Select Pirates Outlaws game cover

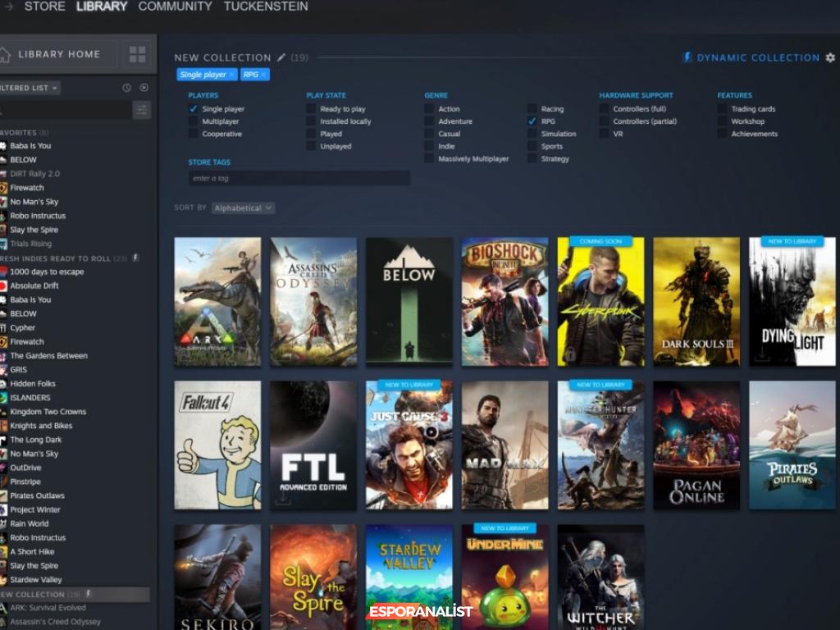[792, 445]
